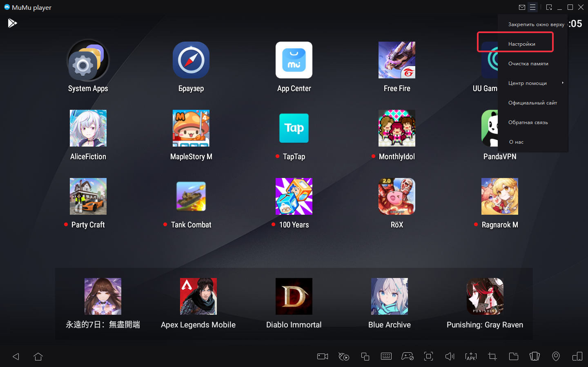
Task: Install APK file icon
Action: coord(471,356)
